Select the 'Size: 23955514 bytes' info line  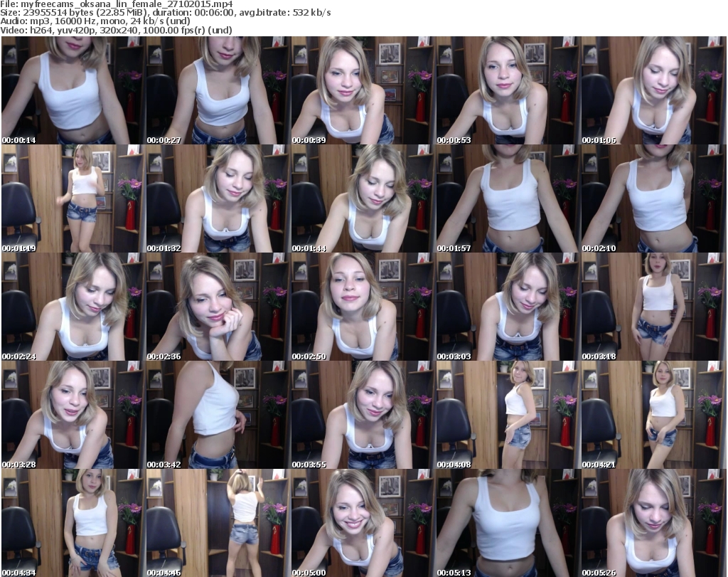pyautogui.click(x=165, y=13)
